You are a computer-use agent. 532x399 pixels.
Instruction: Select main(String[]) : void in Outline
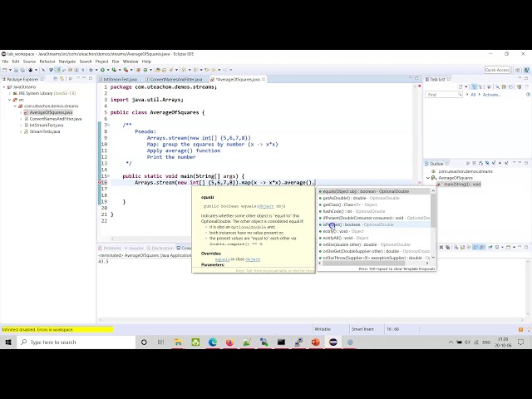tap(459, 185)
